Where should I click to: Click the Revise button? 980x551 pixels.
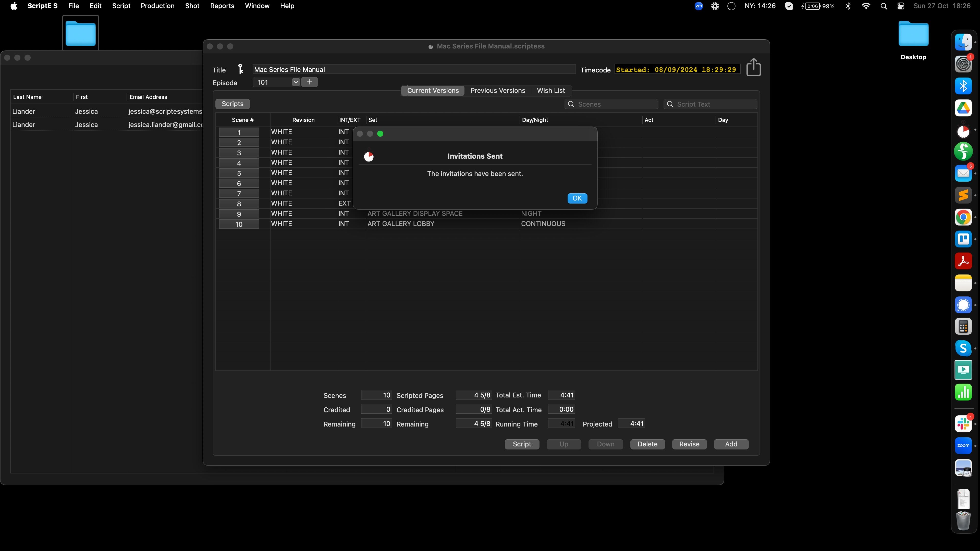(689, 444)
